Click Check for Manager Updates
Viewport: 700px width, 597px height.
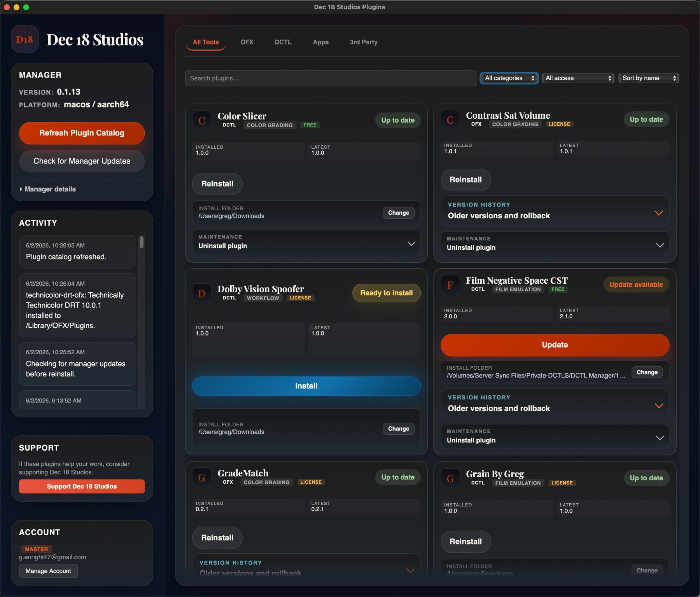pyautogui.click(x=82, y=161)
